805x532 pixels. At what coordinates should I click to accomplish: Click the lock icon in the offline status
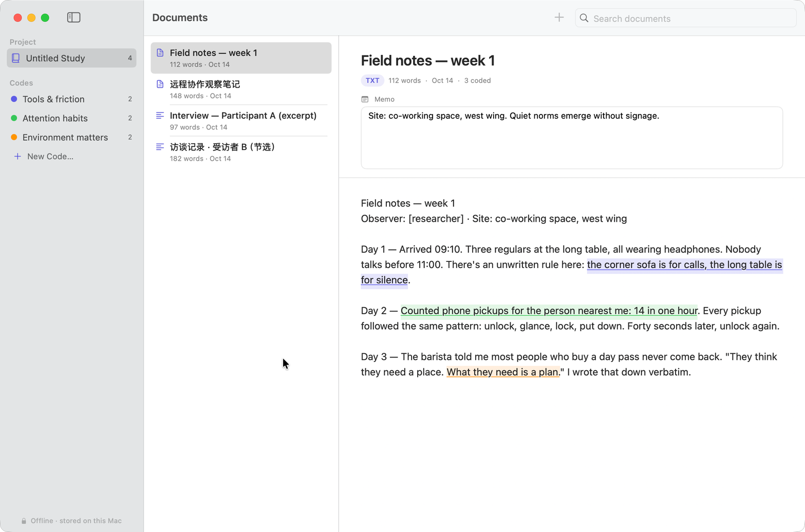[x=24, y=521]
